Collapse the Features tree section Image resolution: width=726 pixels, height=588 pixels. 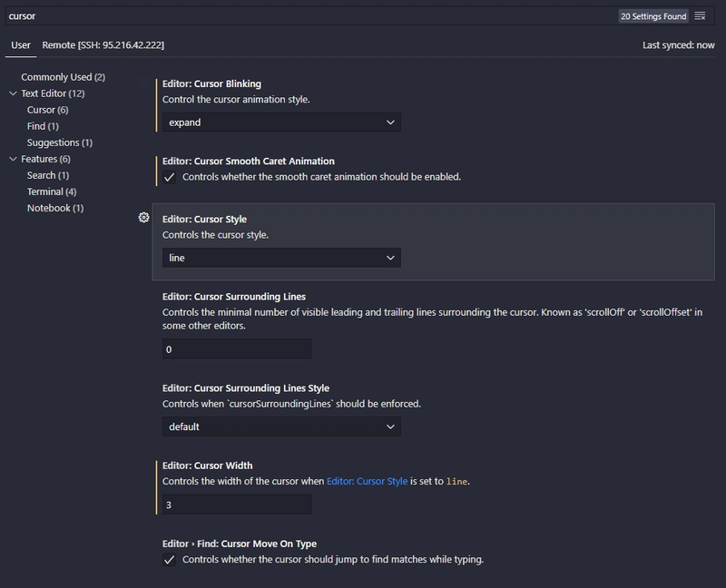(x=13, y=160)
